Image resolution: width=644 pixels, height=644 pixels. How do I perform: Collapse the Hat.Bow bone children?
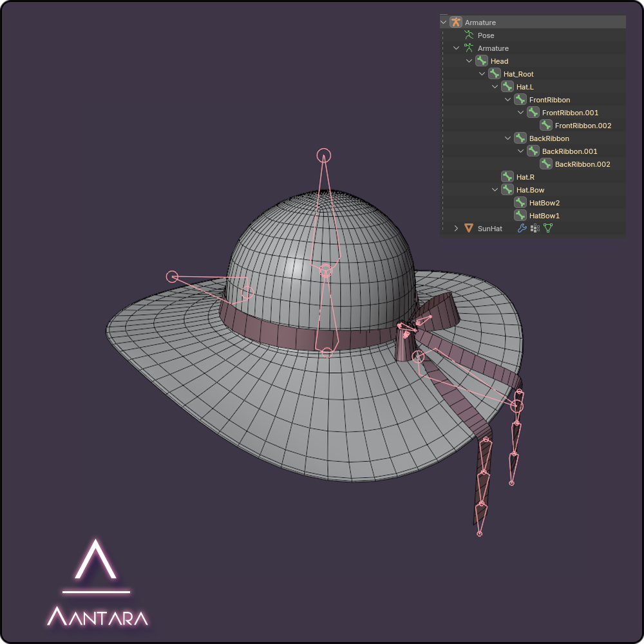[495, 190]
